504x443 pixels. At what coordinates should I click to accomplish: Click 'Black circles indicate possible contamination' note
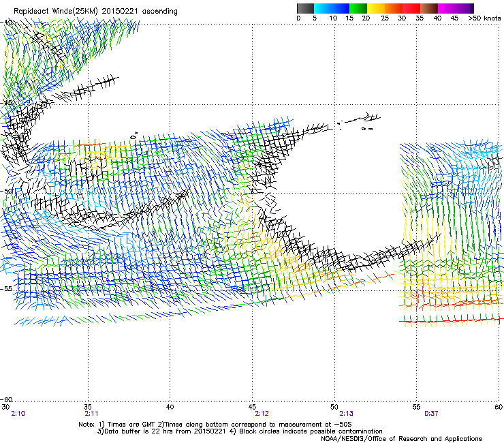311,431
